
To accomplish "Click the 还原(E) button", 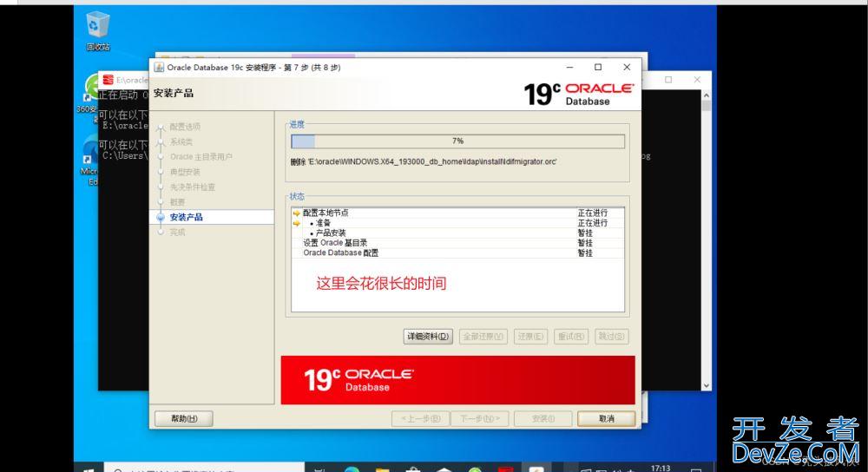I will [x=530, y=337].
